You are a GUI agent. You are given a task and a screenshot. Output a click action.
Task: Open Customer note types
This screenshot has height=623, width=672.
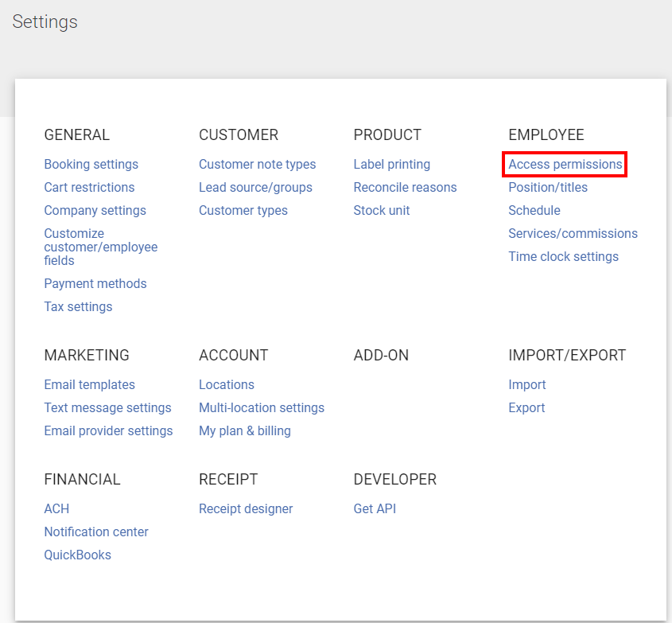click(257, 165)
